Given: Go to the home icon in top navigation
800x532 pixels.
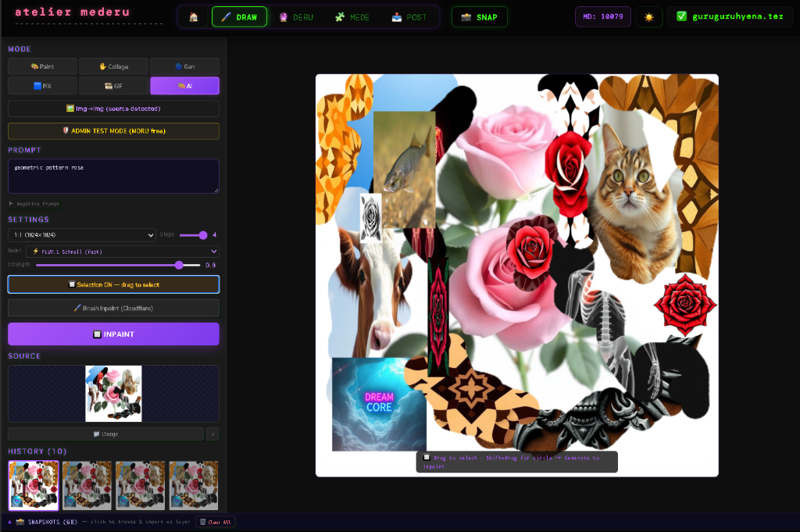Looking at the screenshot, I should [x=194, y=17].
